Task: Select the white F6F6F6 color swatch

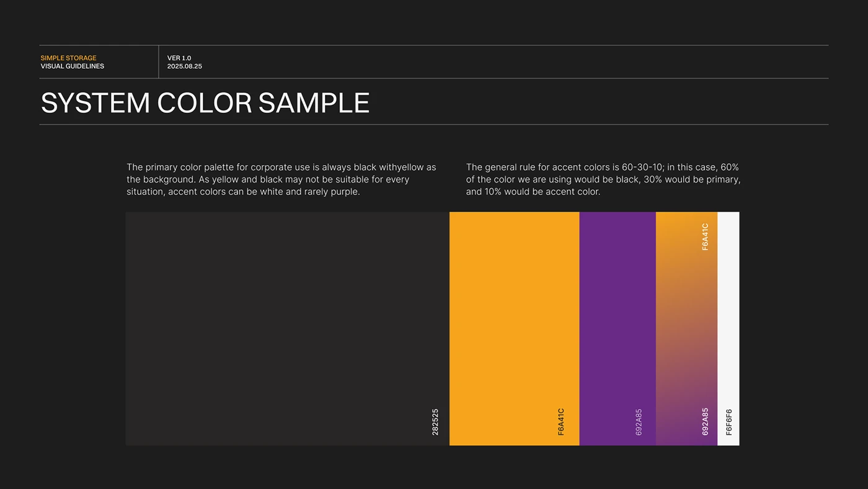Action: coord(728,328)
